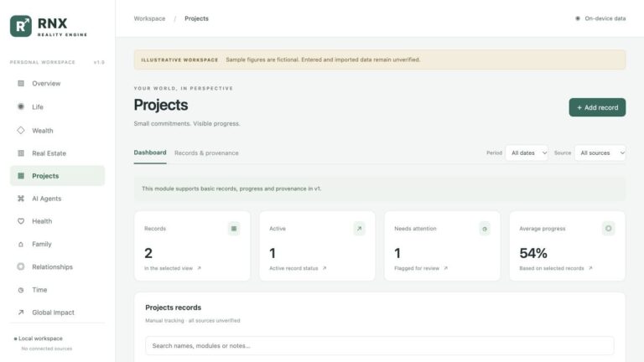Open Relationships via its circle icon

point(21,266)
